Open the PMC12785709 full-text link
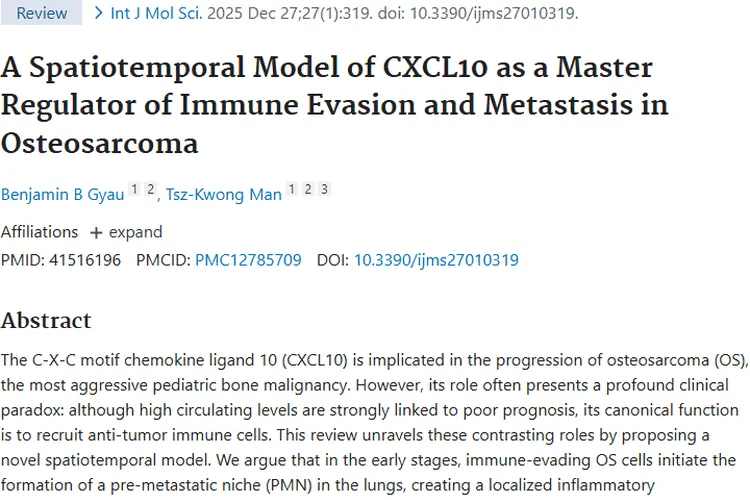This screenshot has width=750, height=500. click(x=248, y=260)
